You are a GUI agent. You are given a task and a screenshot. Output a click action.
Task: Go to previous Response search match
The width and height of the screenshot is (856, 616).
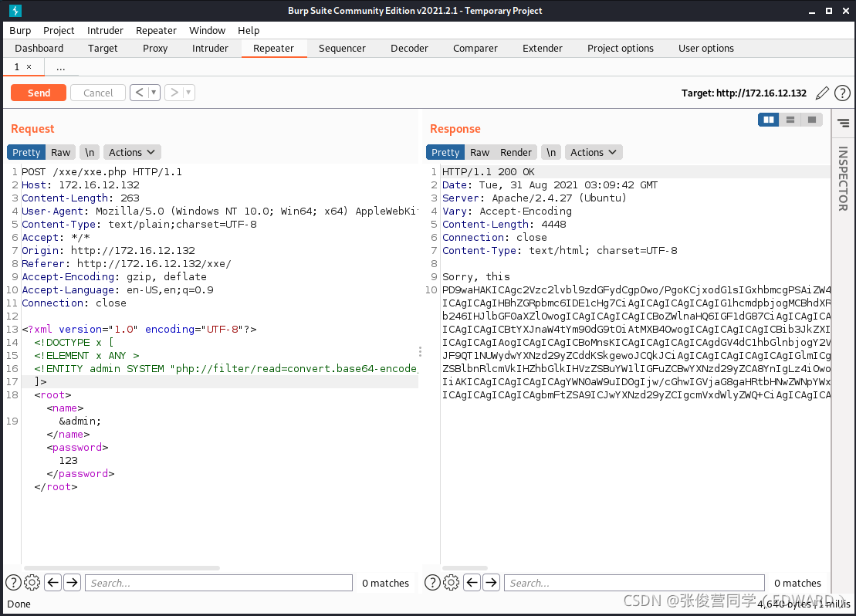click(x=472, y=583)
